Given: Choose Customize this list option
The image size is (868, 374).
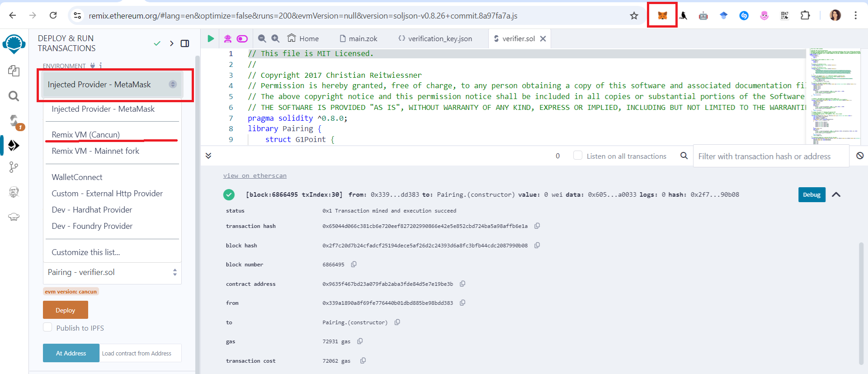Looking at the screenshot, I should pyautogui.click(x=86, y=252).
